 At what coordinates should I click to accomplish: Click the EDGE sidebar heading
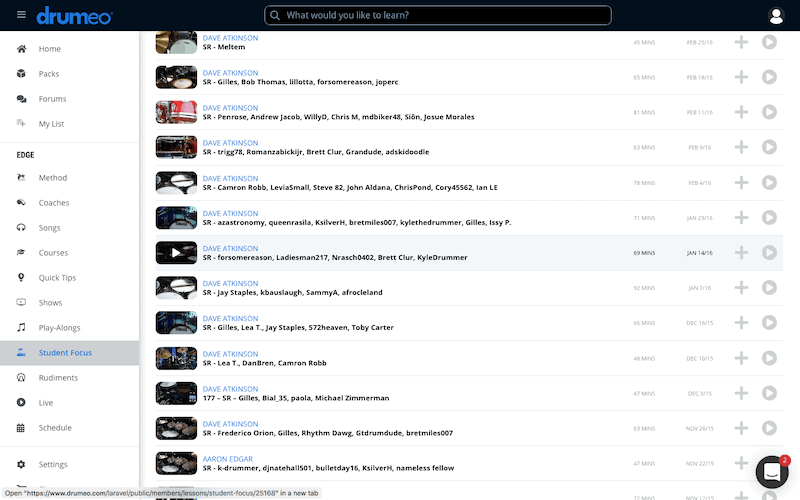tap(26, 155)
